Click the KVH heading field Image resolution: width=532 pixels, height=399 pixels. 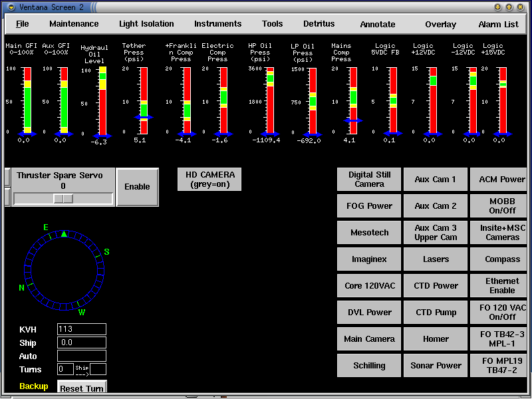pyautogui.click(x=82, y=329)
